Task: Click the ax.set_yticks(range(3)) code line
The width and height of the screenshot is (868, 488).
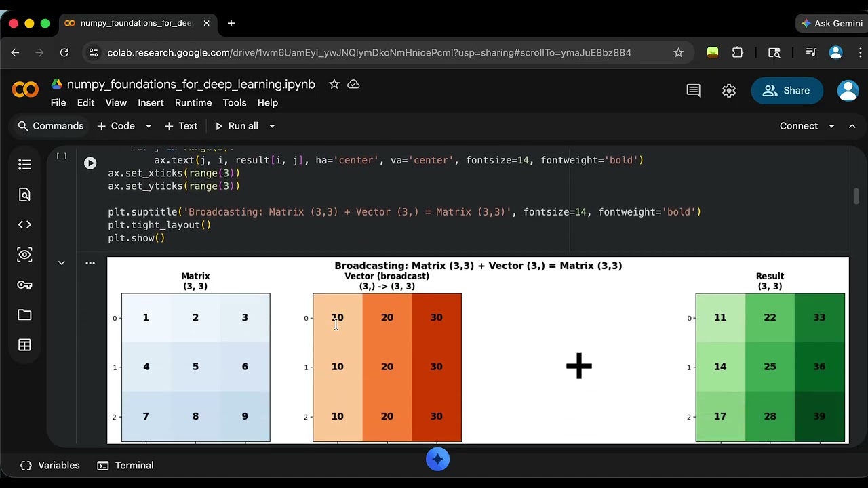Action: pyautogui.click(x=174, y=186)
